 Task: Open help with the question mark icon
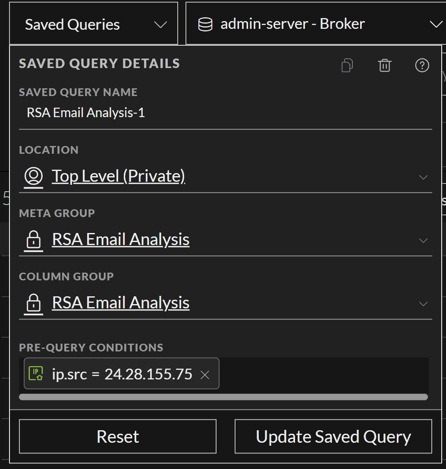[x=422, y=65]
